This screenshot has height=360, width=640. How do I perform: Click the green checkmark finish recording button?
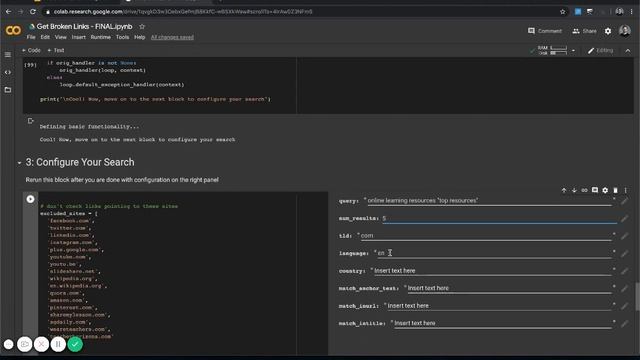coord(75,344)
